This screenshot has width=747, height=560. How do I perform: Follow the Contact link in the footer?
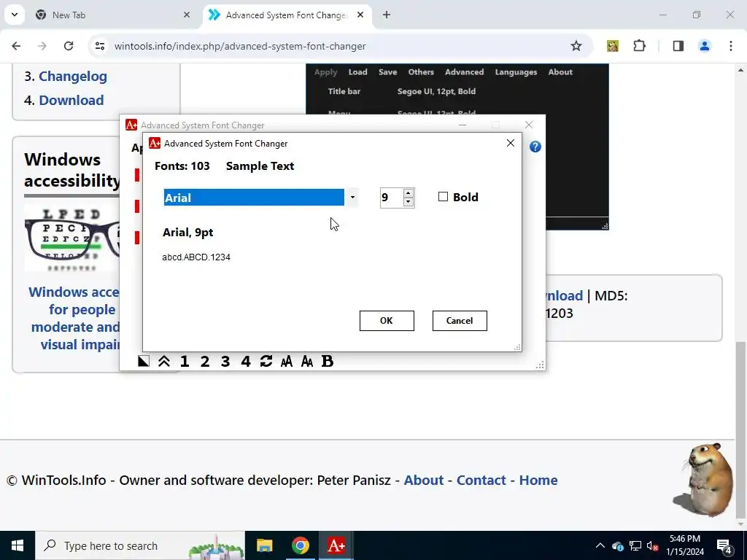481,480
